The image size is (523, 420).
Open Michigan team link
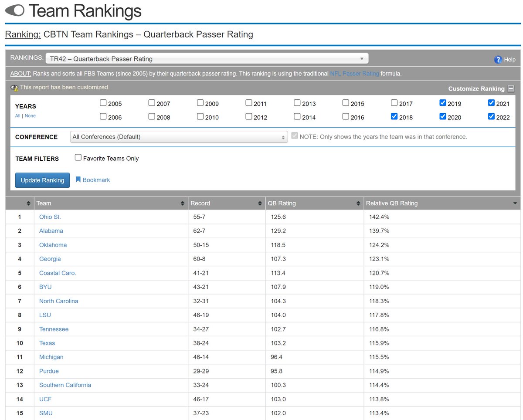click(51, 357)
